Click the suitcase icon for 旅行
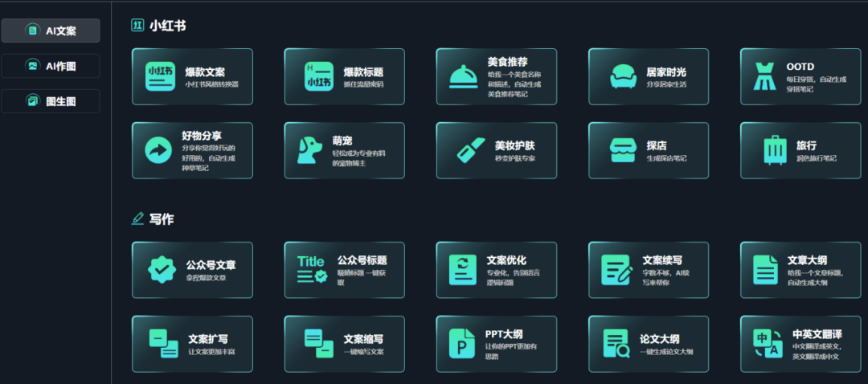 point(775,150)
